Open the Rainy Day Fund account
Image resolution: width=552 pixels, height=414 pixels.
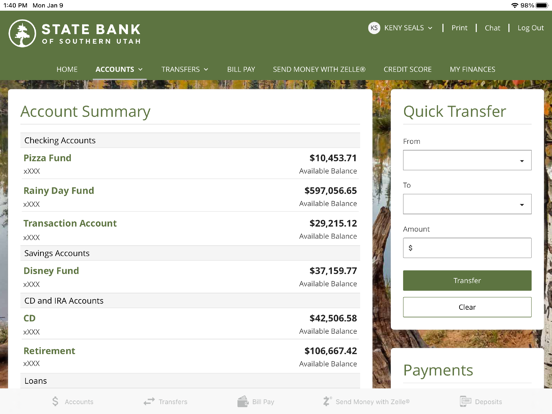(x=59, y=191)
